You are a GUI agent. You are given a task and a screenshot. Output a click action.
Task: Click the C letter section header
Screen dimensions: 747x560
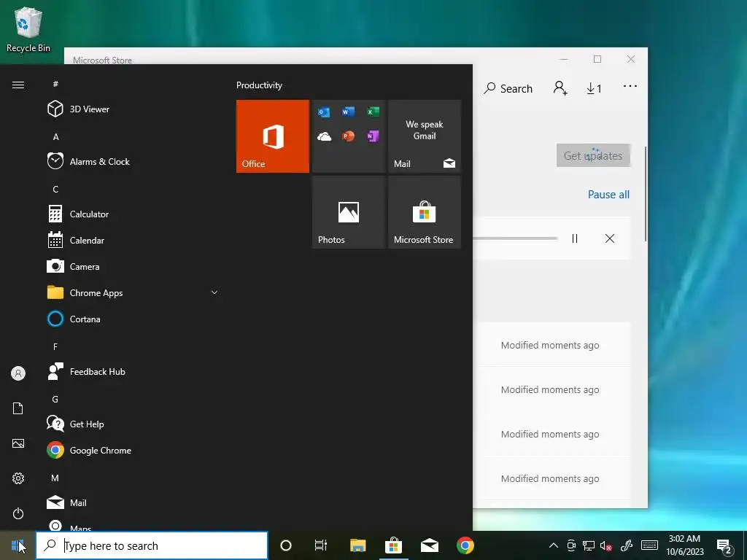click(55, 190)
